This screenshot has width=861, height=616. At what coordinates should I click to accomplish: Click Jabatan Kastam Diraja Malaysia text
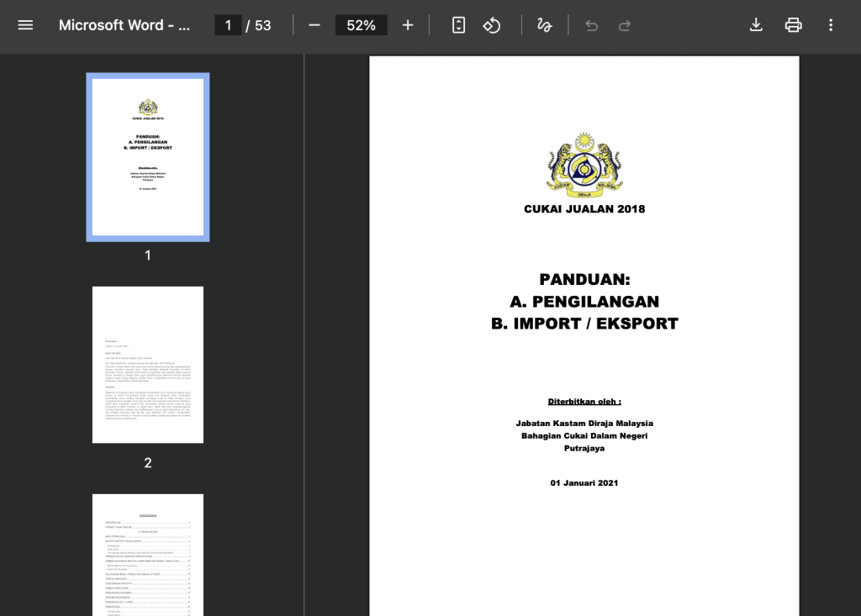point(584,424)
